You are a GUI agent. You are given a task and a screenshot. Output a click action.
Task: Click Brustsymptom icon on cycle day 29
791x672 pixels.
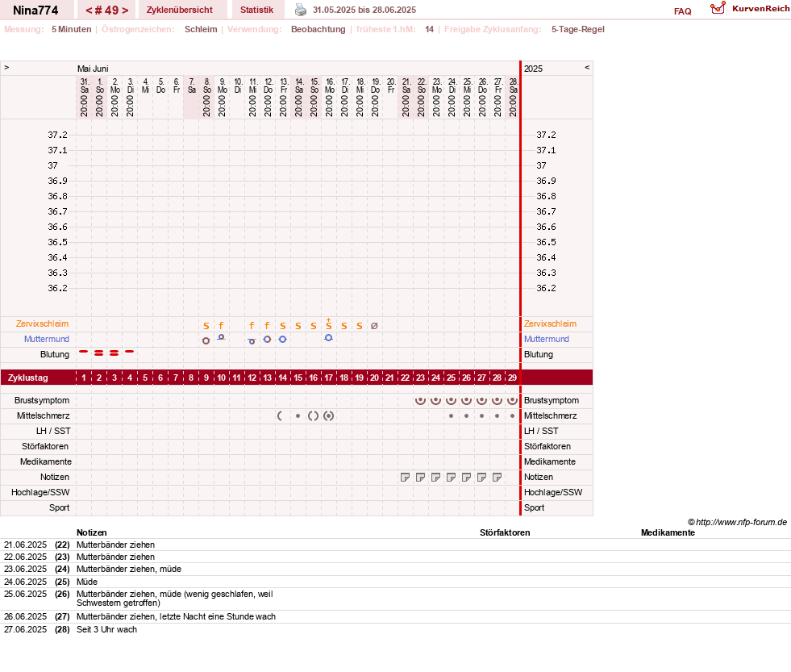513,400
